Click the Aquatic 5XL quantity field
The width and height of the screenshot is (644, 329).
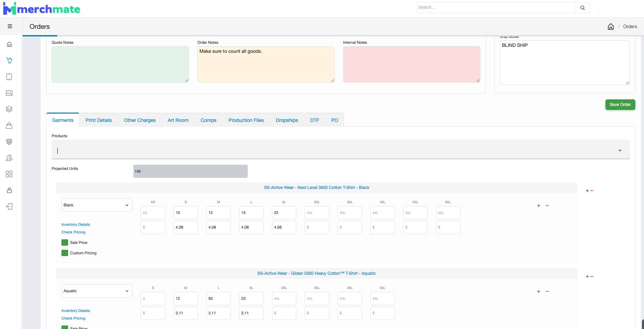pyautogui.click(x=382, y=298)
